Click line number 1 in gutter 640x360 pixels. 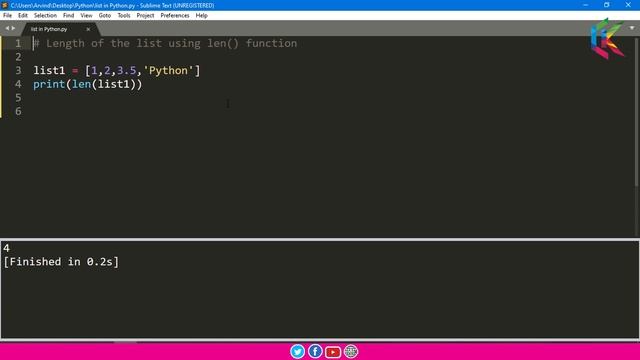[18, 43]
